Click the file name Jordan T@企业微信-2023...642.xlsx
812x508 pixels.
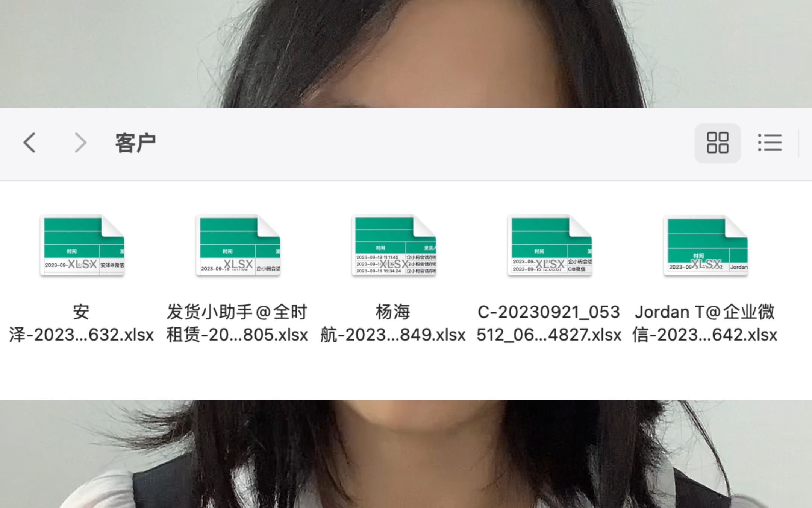click(x=705, y=323)
